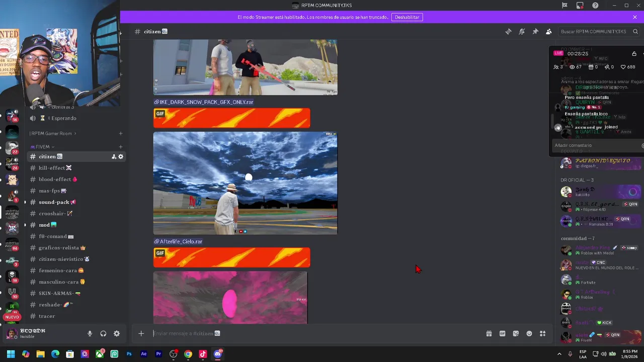The width and height of the screenshot is (644, 362).
Task: Open Windows Start menu
Action: [11, 354]
